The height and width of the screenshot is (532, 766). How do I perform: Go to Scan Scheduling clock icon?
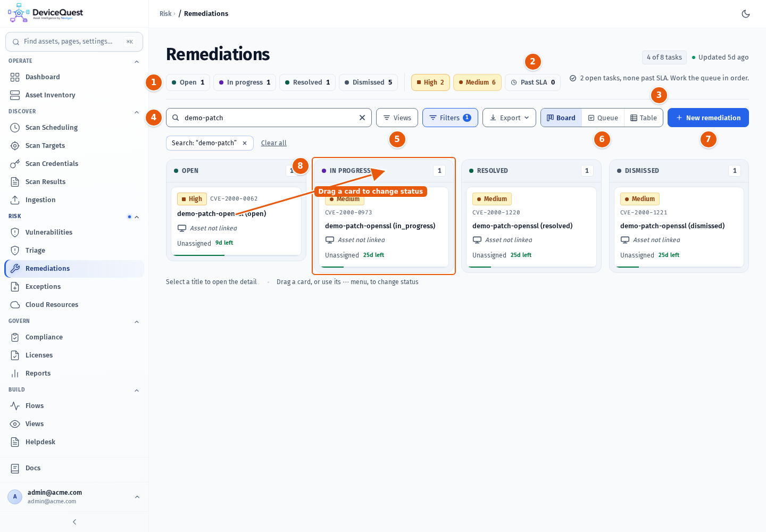15,128
